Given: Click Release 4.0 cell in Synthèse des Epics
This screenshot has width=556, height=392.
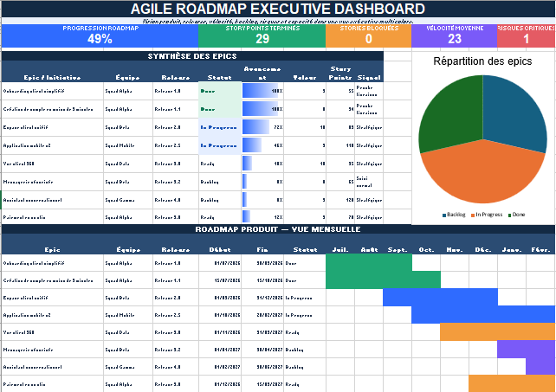Looking at the screenshot, I should (176, 200).
